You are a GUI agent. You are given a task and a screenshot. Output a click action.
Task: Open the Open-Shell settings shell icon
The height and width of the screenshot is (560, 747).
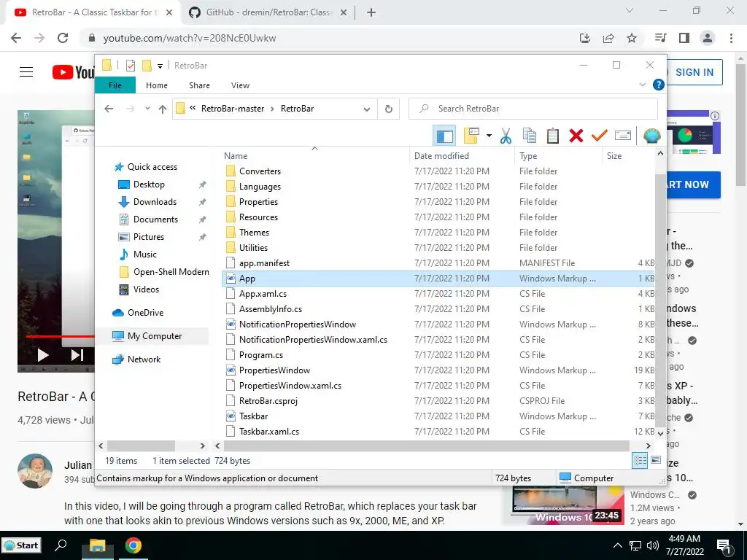tap(651, 136)
